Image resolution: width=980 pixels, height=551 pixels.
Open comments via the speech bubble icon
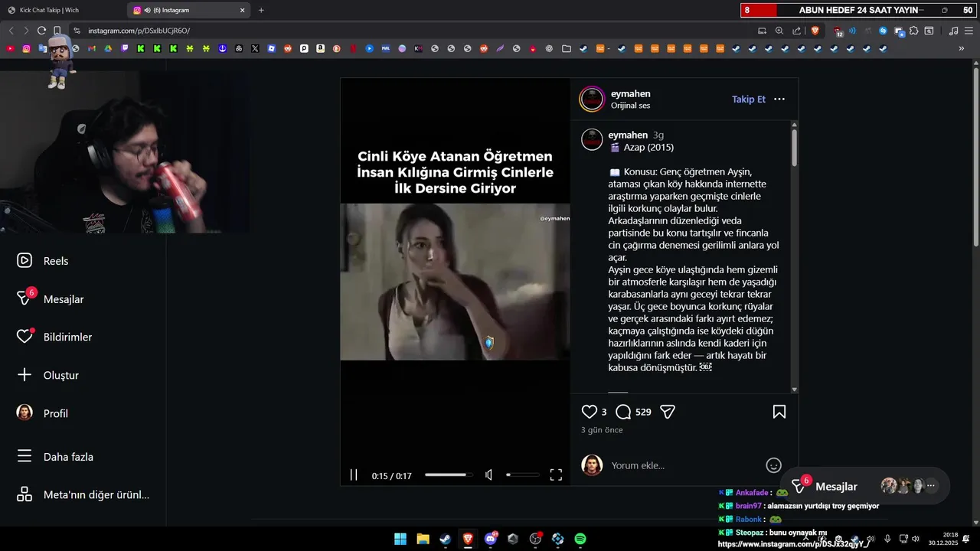click(623, 412)
